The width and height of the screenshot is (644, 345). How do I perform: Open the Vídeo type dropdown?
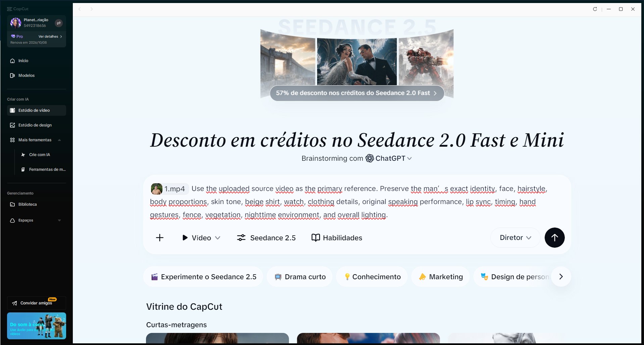point(201,238)
